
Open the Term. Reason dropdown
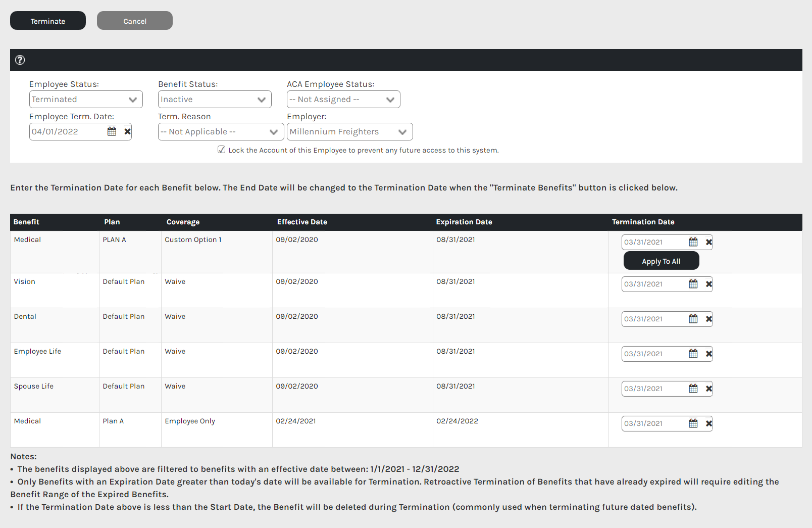coord(221,132)
